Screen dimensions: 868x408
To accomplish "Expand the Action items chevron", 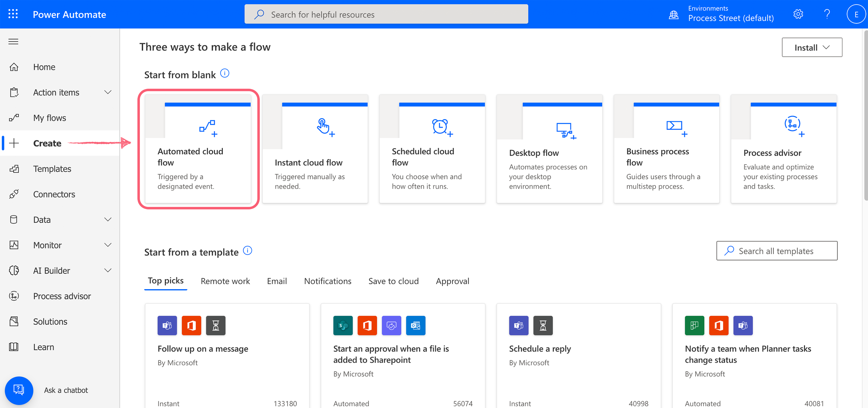I will tap(108, 92).
